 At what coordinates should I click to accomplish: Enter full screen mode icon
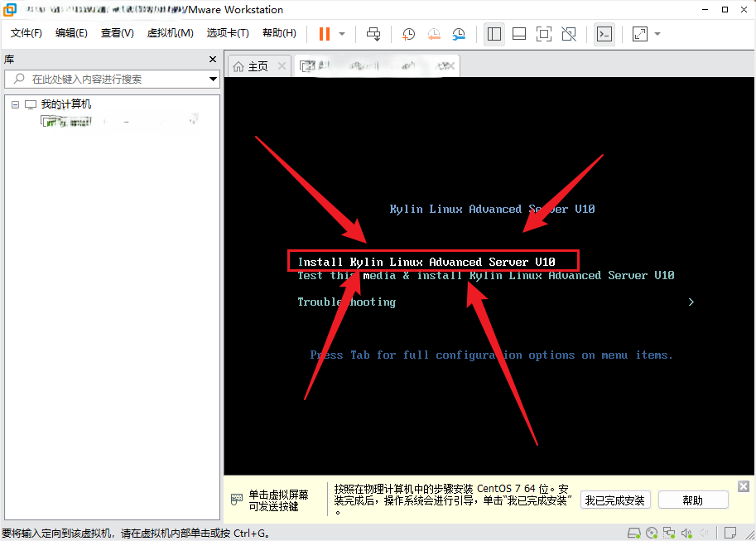544,34
